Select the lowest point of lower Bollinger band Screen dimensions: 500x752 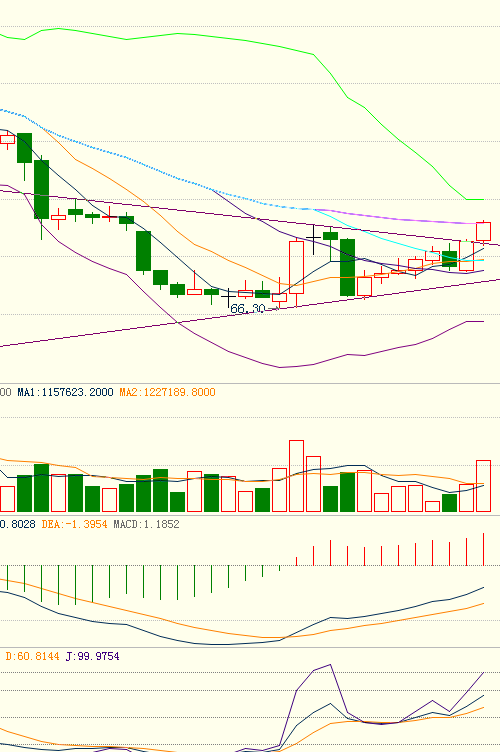[280, 367]
